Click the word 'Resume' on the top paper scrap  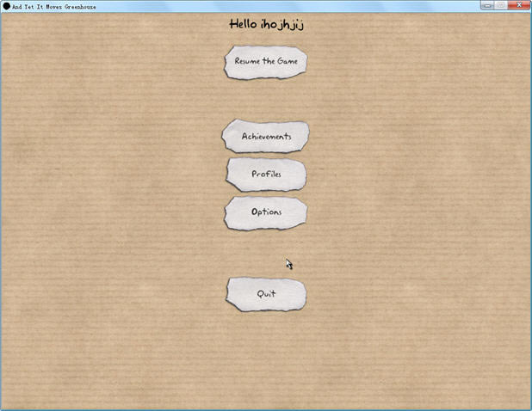coord(249,62)
